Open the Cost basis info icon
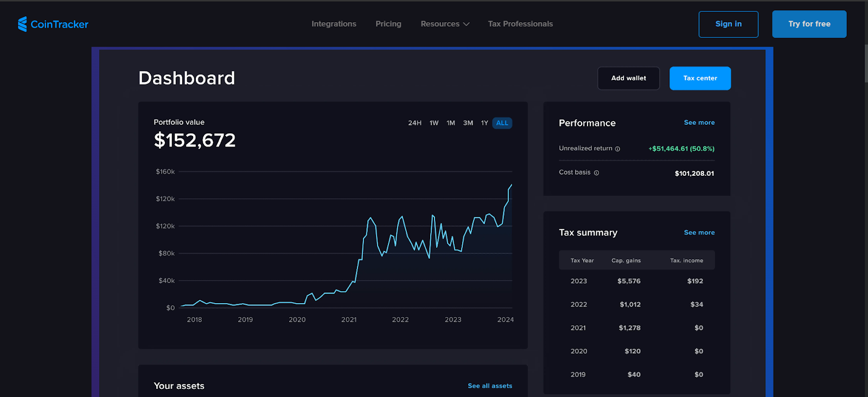Image resolution: width=868 pixels, height=397 pixels. pyautogui.click(x=596, y=173)
